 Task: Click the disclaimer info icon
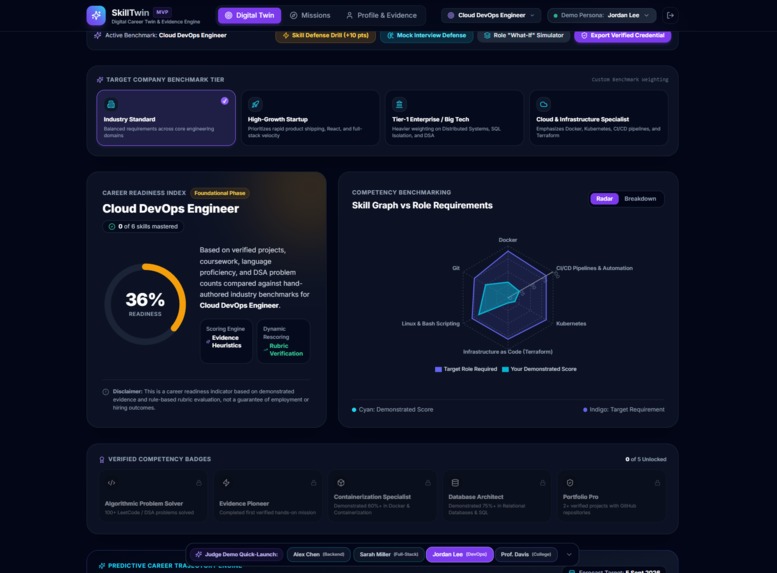(x=106, y=392)
